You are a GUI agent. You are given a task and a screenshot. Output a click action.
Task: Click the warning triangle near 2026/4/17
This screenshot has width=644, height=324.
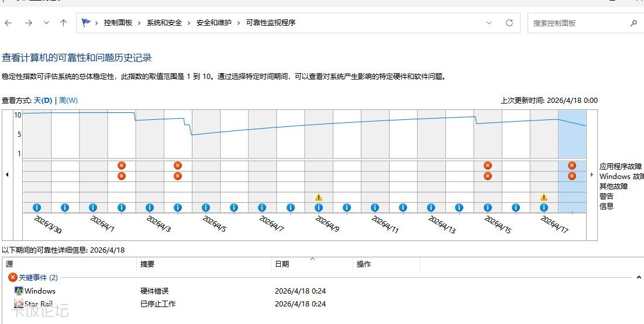click(x=543, y=197)
